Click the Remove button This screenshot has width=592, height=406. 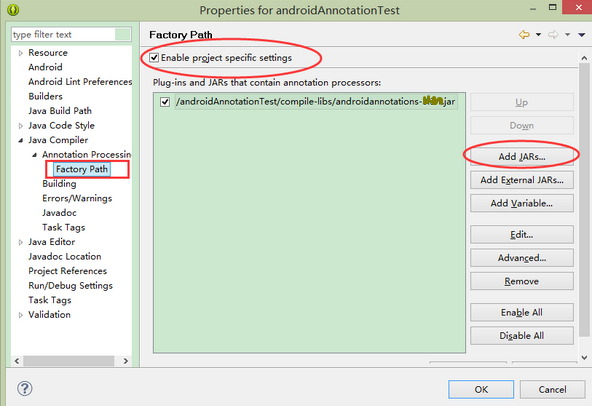[522, 281]
